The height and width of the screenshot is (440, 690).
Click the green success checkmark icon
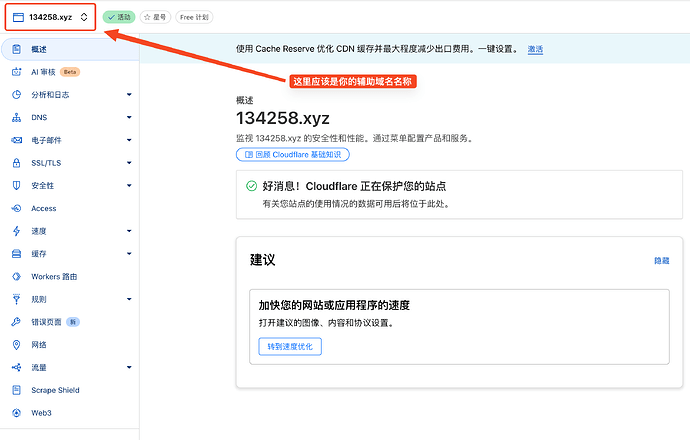tap(251, 186)
